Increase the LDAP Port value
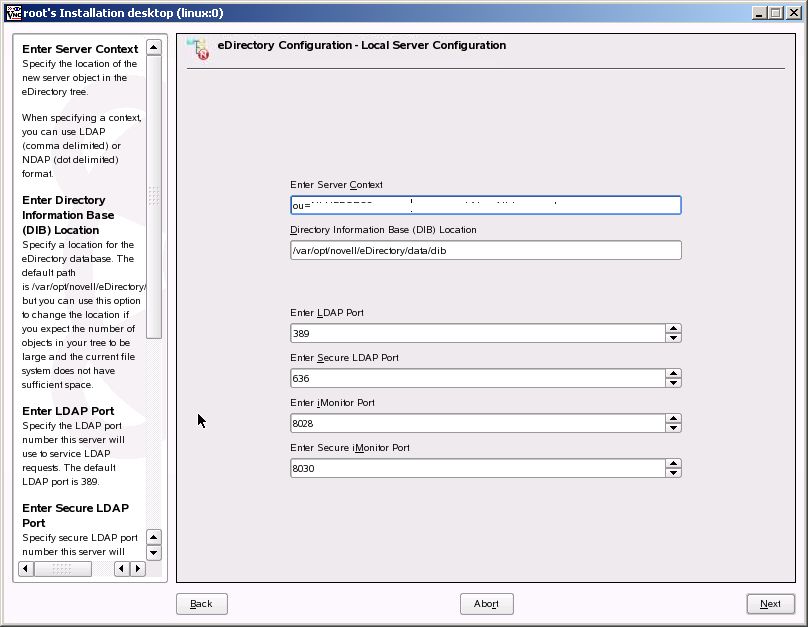This screenshot has width=808, height=627. (x=673, y=328)
